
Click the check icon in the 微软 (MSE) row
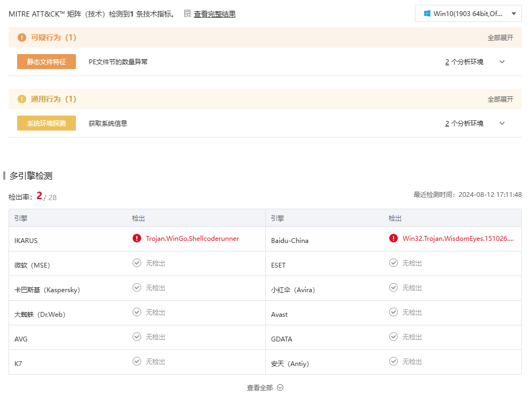(x=137, y=263)
